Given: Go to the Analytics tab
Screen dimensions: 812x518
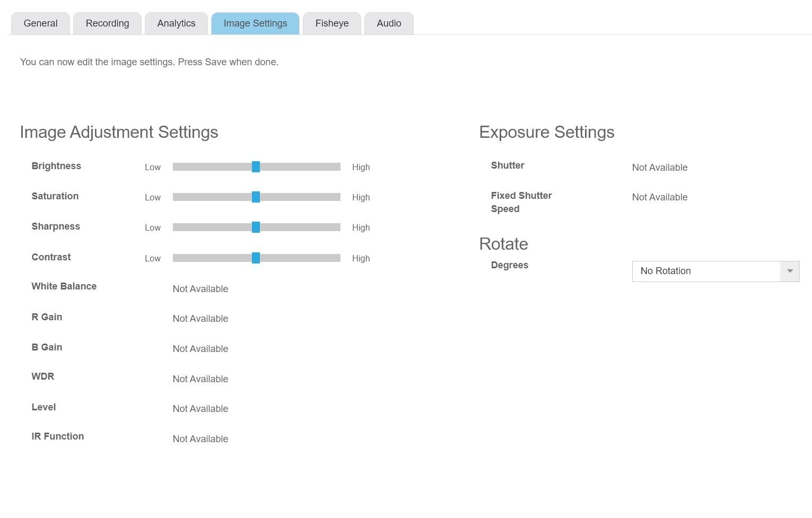Looking at the screenshot, I should pyautogui.click(x=176, y=23).
